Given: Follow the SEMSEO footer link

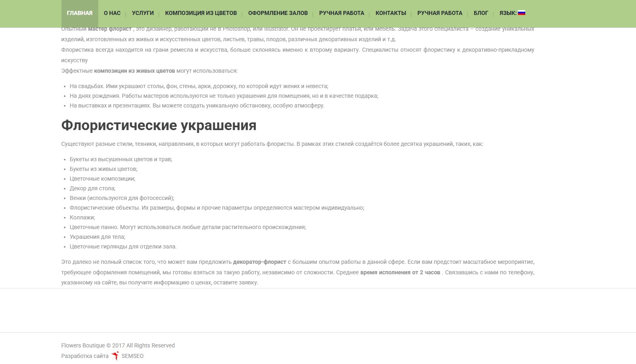Looking at the screenshot, I should [133, 356].
